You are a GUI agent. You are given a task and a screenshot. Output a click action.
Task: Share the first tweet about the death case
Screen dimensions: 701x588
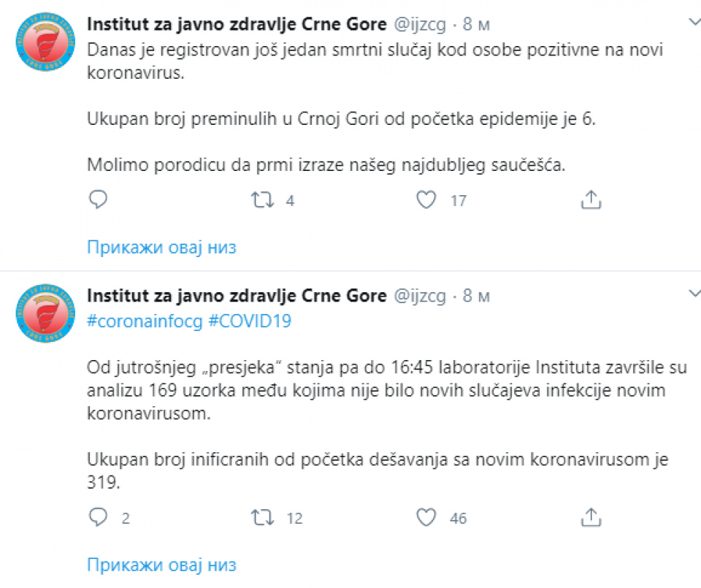pos(590,199)
